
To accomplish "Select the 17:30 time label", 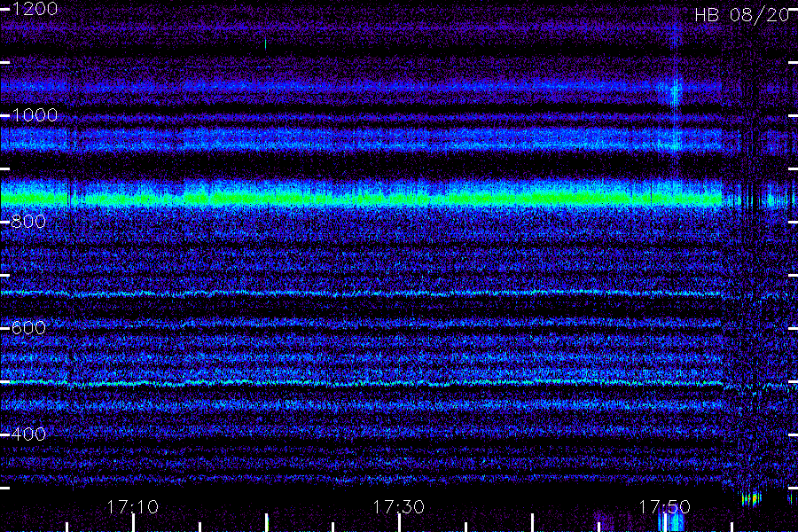I will point(398,507).
